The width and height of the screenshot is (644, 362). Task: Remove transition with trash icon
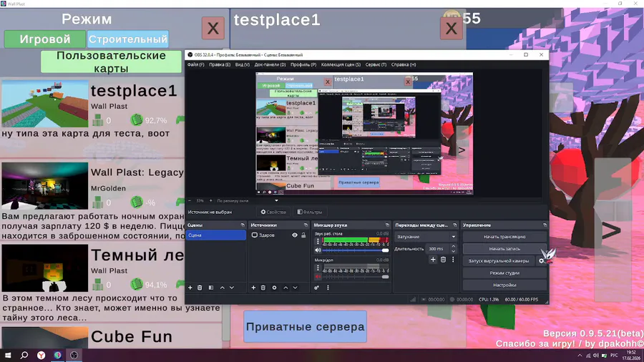(443, 260)
